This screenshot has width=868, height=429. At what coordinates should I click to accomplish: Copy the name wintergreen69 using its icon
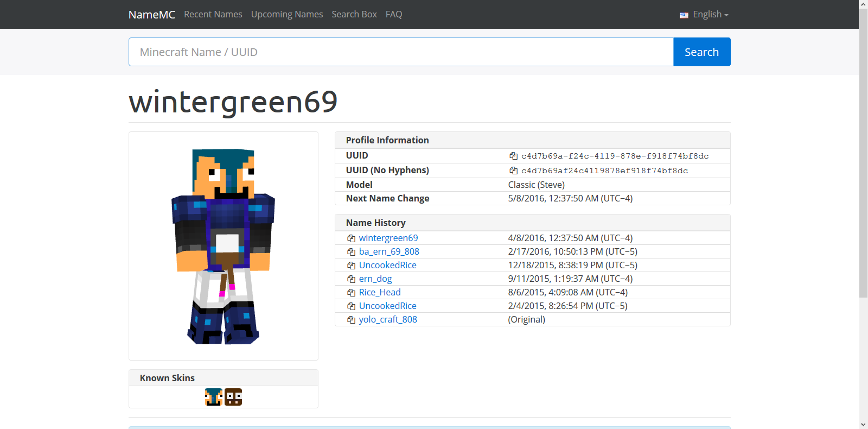click(351, 238)
